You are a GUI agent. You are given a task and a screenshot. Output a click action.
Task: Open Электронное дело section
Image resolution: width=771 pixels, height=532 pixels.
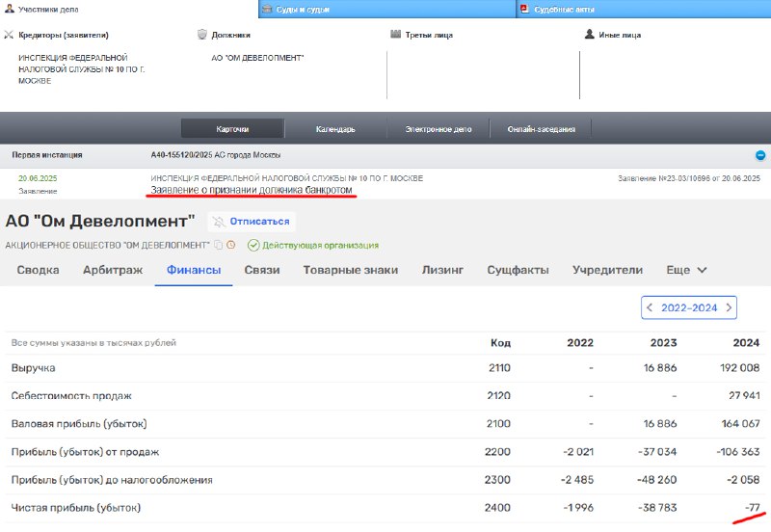(x=439, y=129)
